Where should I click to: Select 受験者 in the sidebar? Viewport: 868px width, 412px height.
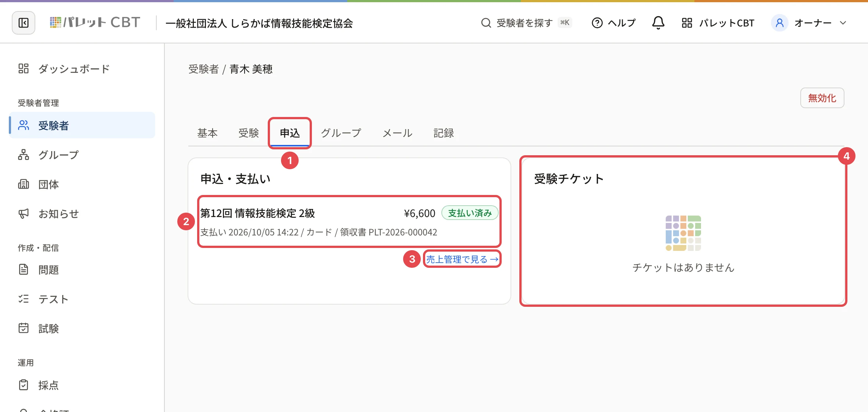pos(82,125)
